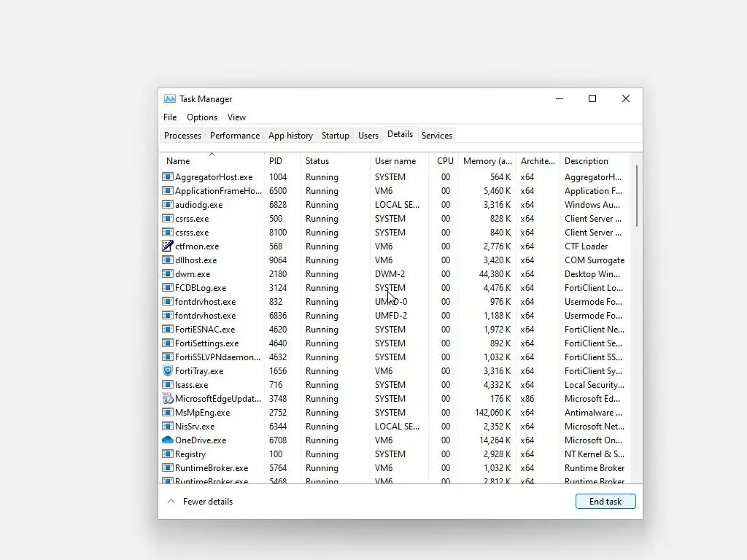This screenshot has height=560, width=747.
Task: Select the Registry process name
Action: coord(190,454)
